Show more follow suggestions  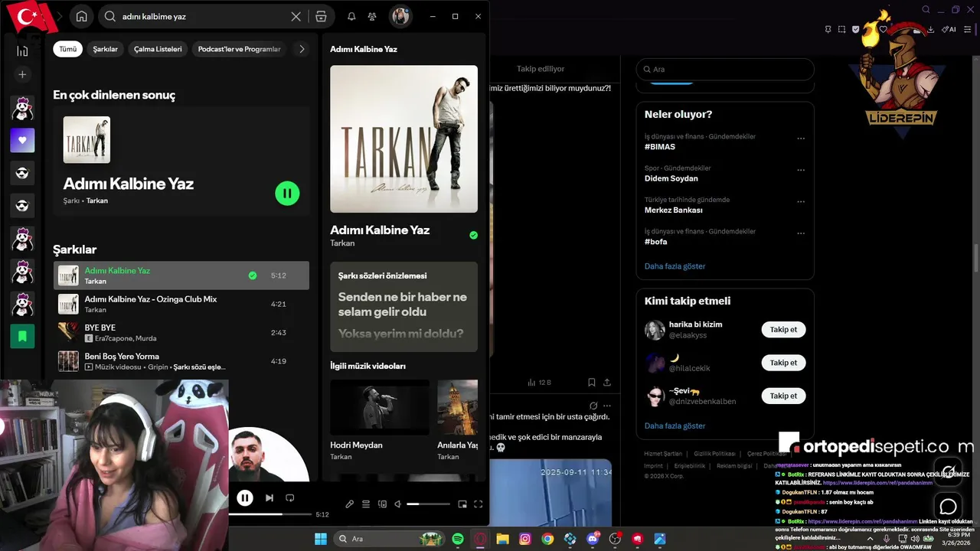coord(675,425)
